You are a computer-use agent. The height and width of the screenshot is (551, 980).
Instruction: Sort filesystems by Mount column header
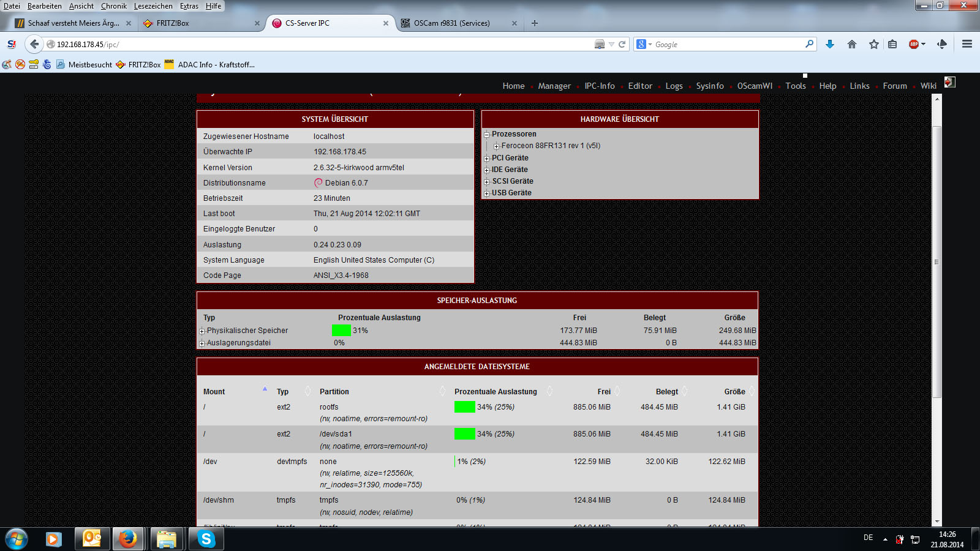point(214,392)
